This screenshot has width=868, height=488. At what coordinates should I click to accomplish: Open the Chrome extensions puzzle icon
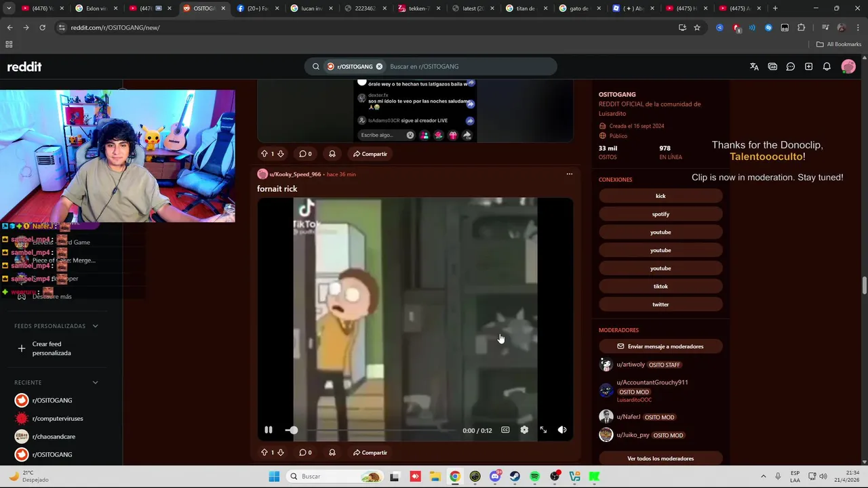tap(802, 28)
